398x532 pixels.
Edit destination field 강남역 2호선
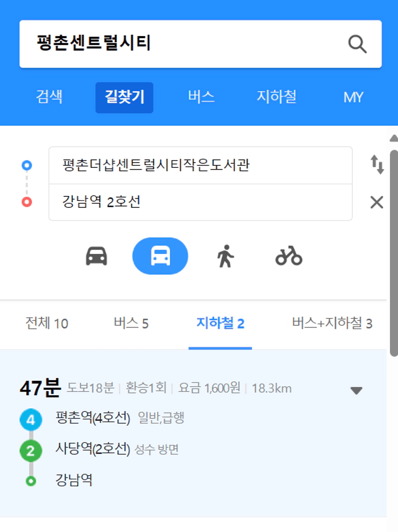pyautogui.click(x=200, y=203)
